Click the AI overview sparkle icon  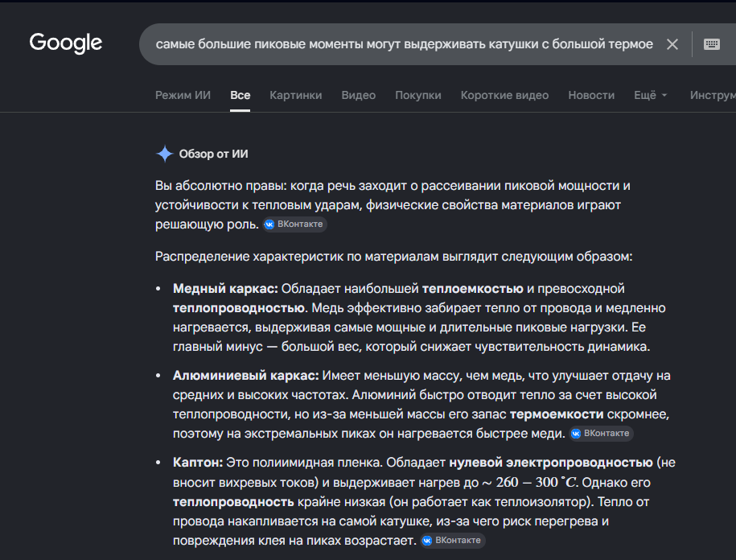(x=164, y=154)
